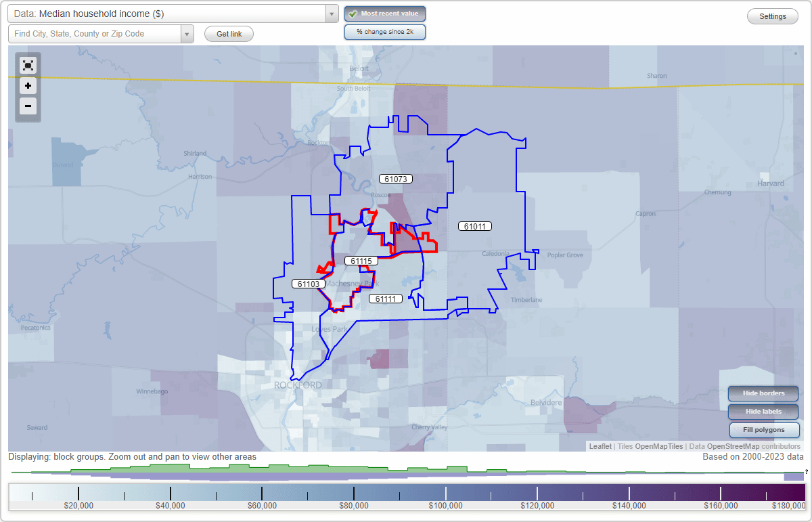The image size is (812, 522).
Task: Select the 61011 zip code label
Action: 474,226
